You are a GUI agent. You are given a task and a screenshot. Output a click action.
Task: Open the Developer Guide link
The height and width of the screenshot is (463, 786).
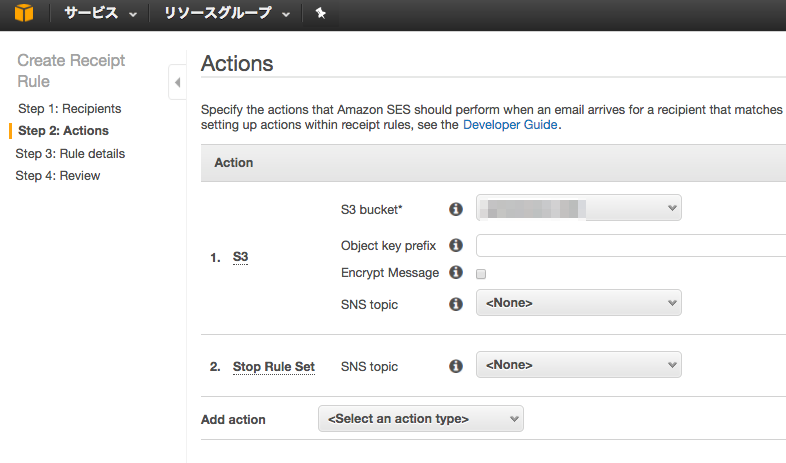point(510,125)
